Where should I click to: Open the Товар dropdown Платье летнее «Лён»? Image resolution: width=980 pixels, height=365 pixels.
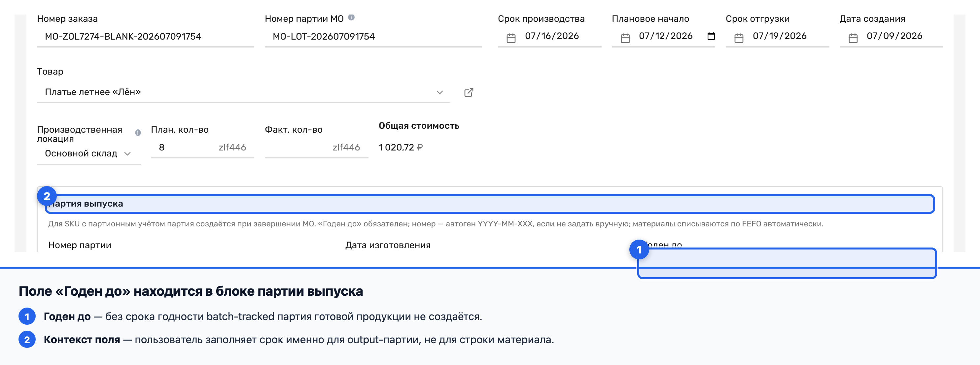pyautogui.click(x=243, y=92)
